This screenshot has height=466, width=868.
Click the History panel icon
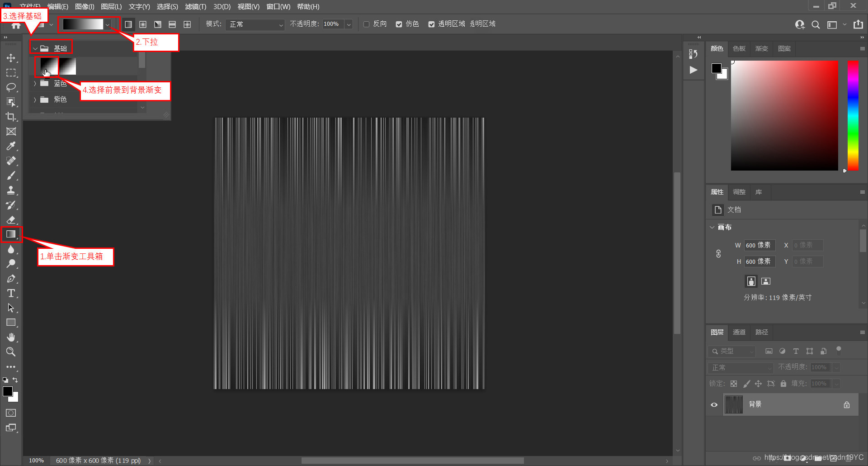[x=693, y=54]
